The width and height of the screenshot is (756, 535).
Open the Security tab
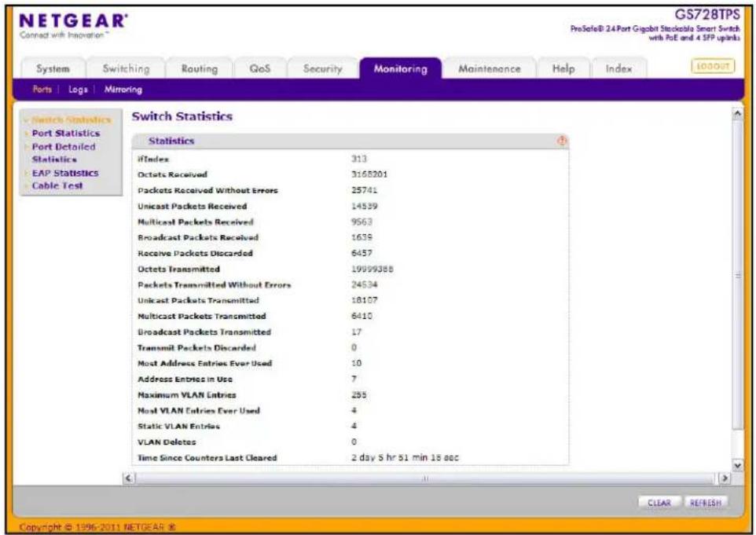[322, 68]
